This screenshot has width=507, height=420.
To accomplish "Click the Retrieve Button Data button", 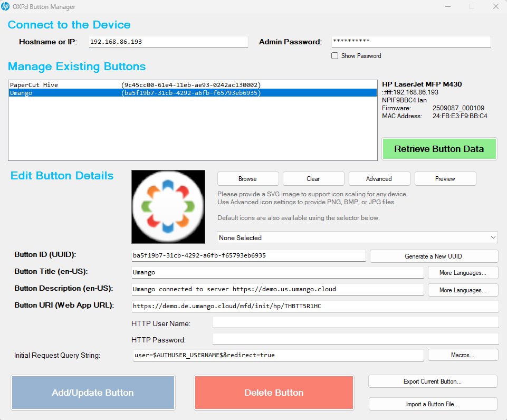I will click(439, 149).
